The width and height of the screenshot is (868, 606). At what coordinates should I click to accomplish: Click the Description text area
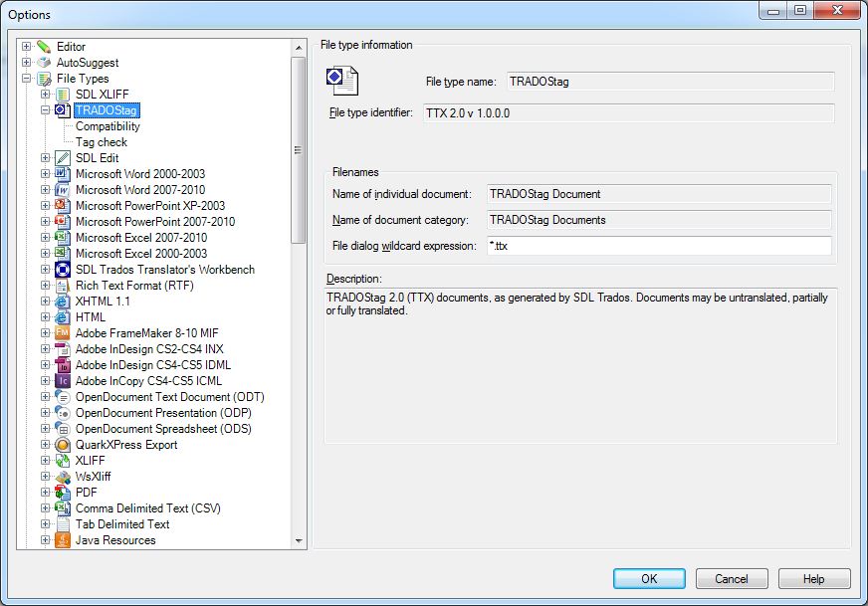tap(580, 365)
